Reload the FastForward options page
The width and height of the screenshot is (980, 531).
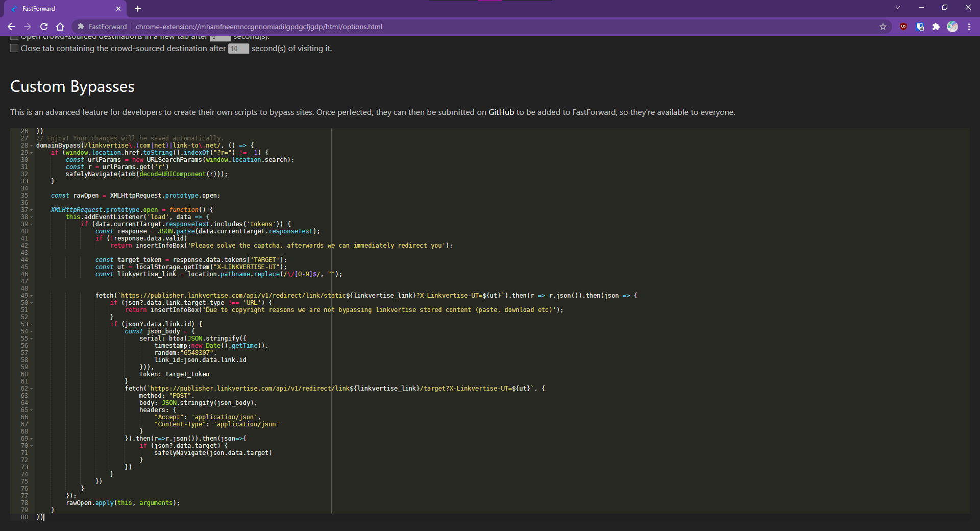(44, 27)
